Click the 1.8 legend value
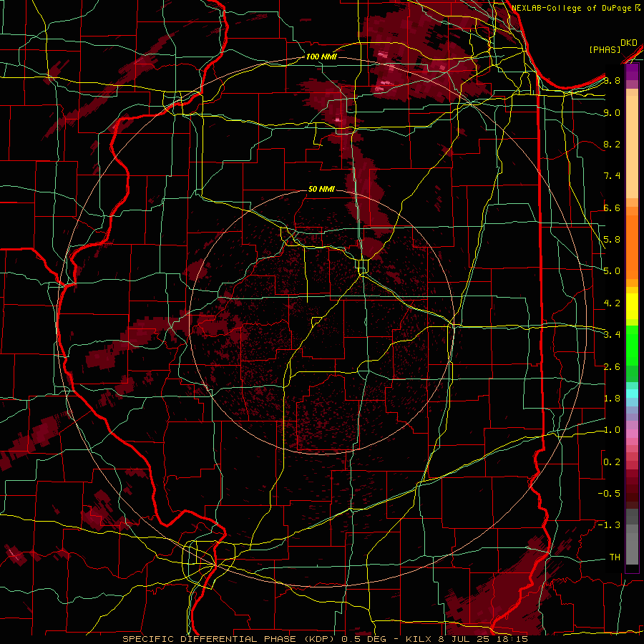644x644 pixels. pos(612,399)
